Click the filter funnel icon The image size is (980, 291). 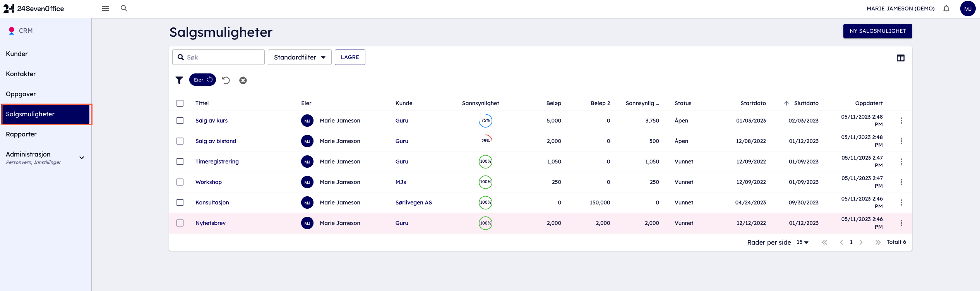179,80
